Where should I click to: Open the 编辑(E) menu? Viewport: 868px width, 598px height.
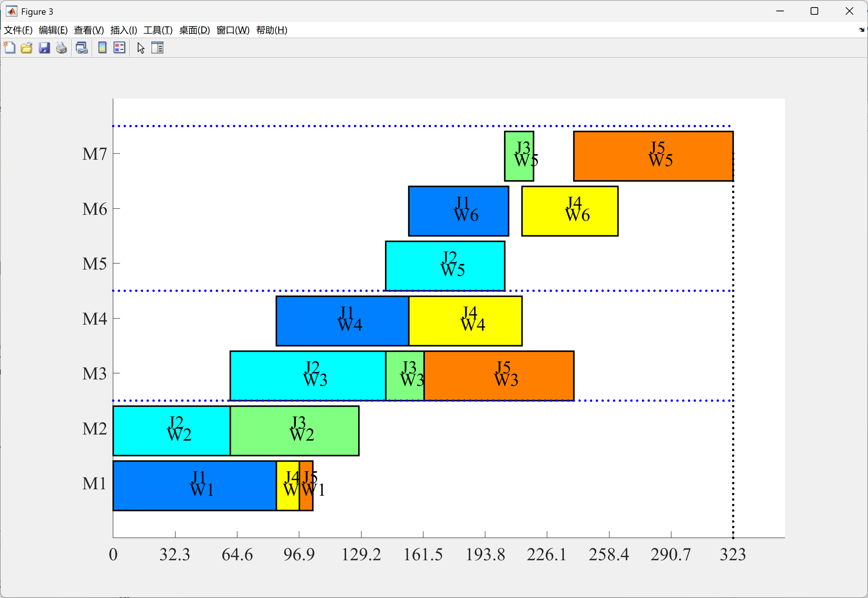[53, 30]
